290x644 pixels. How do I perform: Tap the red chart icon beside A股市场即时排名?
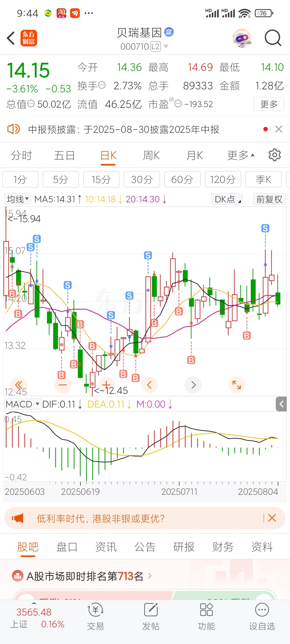click(x=18, y=576)
